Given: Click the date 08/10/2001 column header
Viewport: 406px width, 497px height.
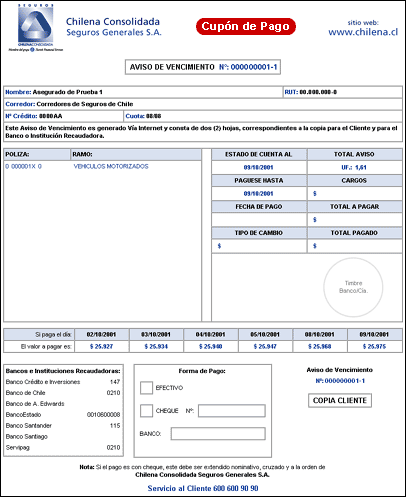Looking at the screenshot, I should click(x=320, y=334).
